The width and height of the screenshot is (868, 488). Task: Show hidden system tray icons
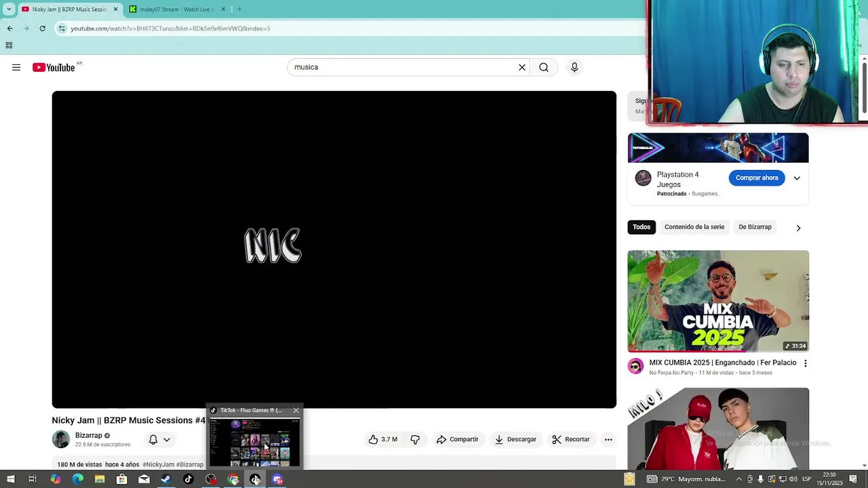click(x=739, y=479)
